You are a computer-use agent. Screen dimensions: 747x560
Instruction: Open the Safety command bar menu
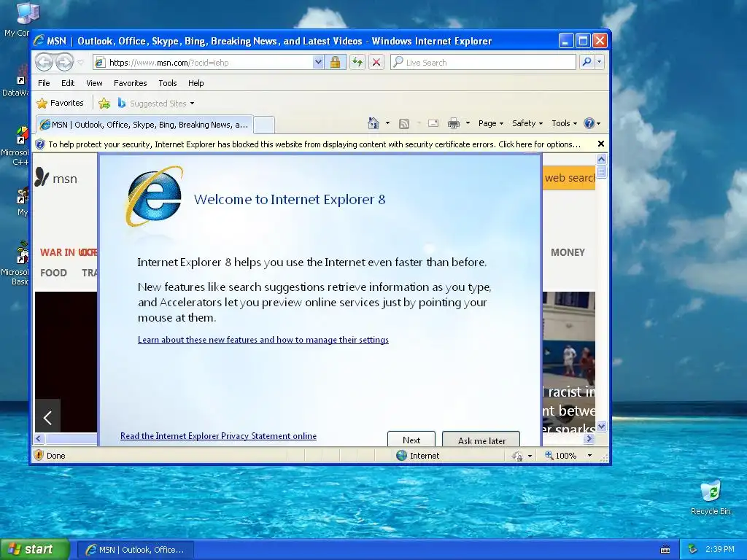click(x=527, y=123)
